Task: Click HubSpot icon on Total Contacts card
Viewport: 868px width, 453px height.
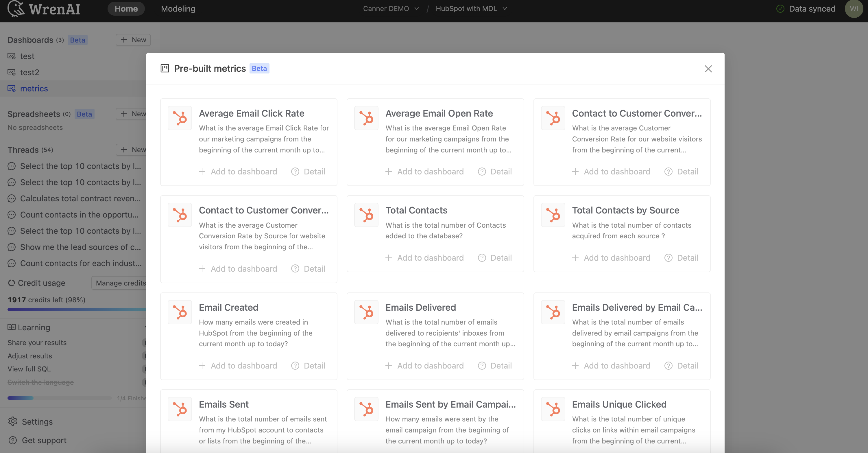Action: (366, 215)
